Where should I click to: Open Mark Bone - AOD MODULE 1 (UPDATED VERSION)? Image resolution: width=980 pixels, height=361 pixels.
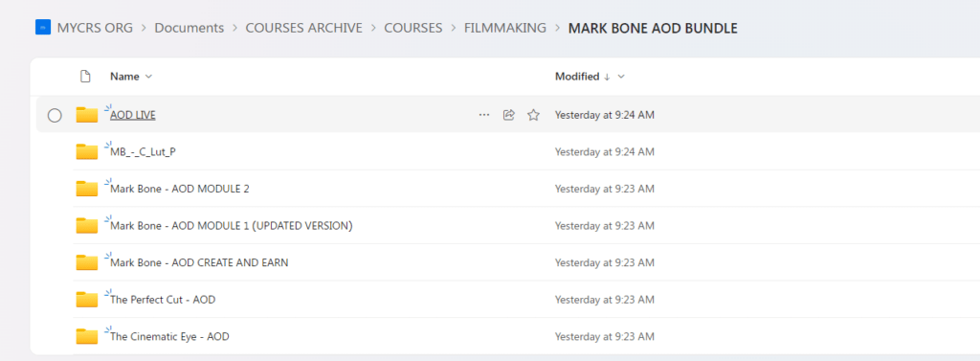[x=232, y=226]
